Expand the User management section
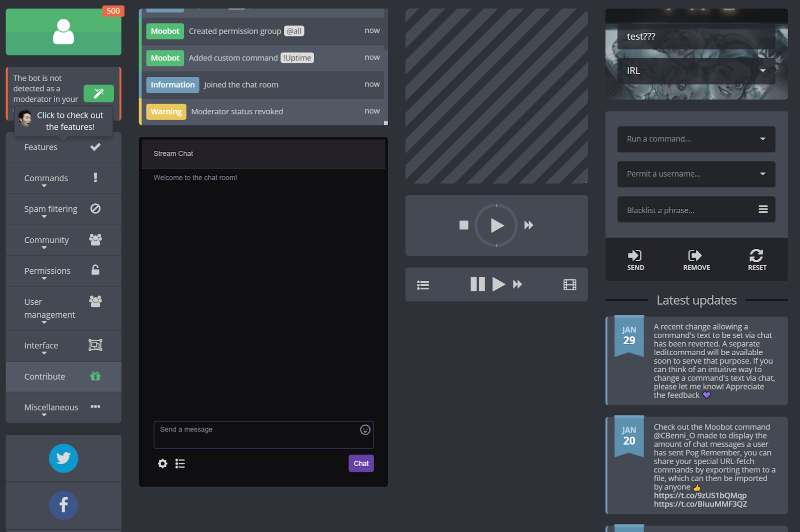The height and width of the screenshot is (532, 800). pyautogui.click(x=63, y=309)
